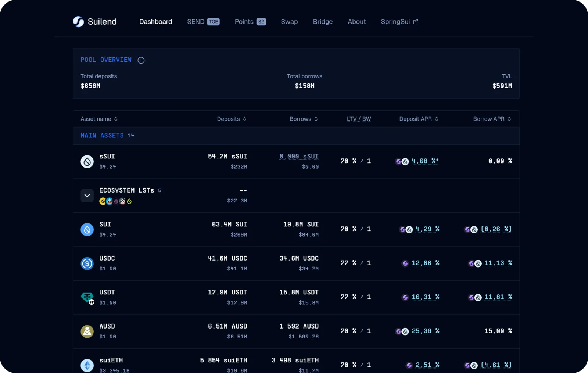The width and height of the screenshot is (588, 373).
Task: Click the SpringSui external link icon
Action: point(416,22)
